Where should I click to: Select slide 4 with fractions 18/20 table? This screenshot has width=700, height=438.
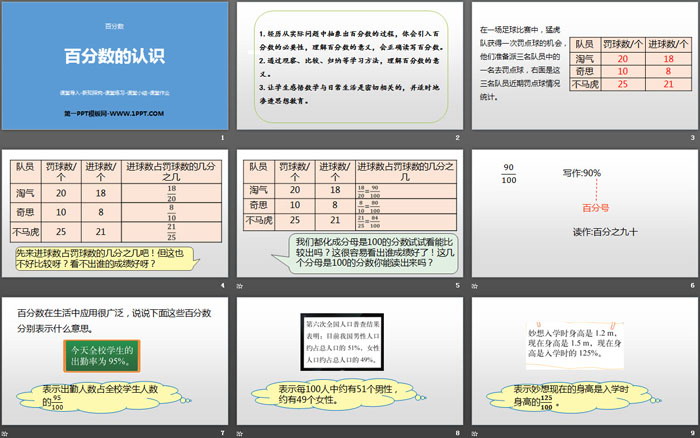point(115,213)
